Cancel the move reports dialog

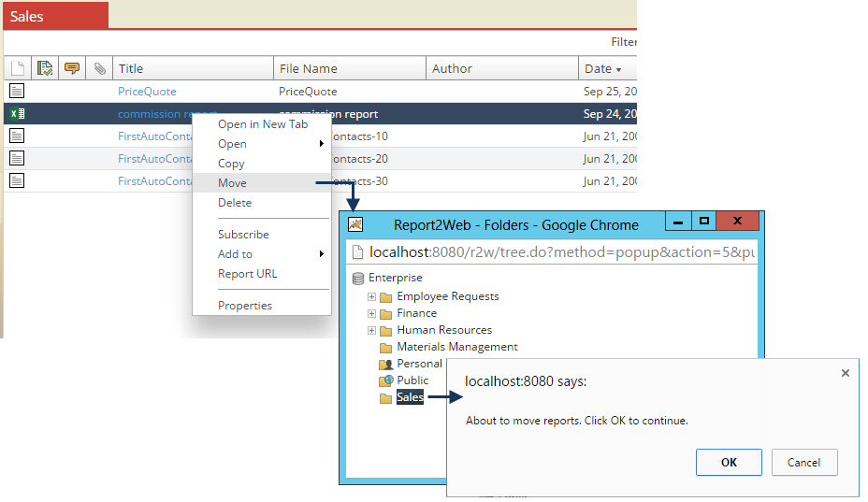(803, 462)
